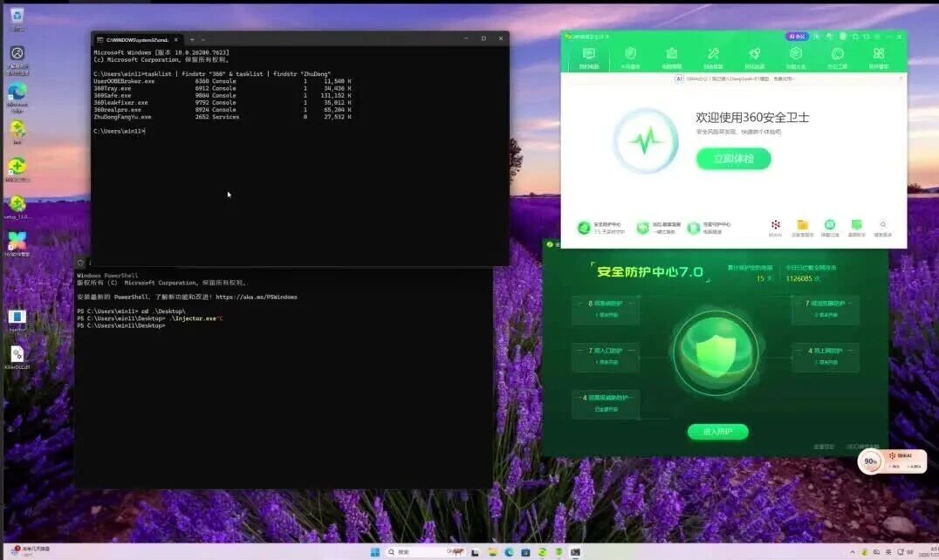Viewport: 939px width, 560px height.
Task: Open the cube feature-collection tab in 360
Action: coord(795,58)
